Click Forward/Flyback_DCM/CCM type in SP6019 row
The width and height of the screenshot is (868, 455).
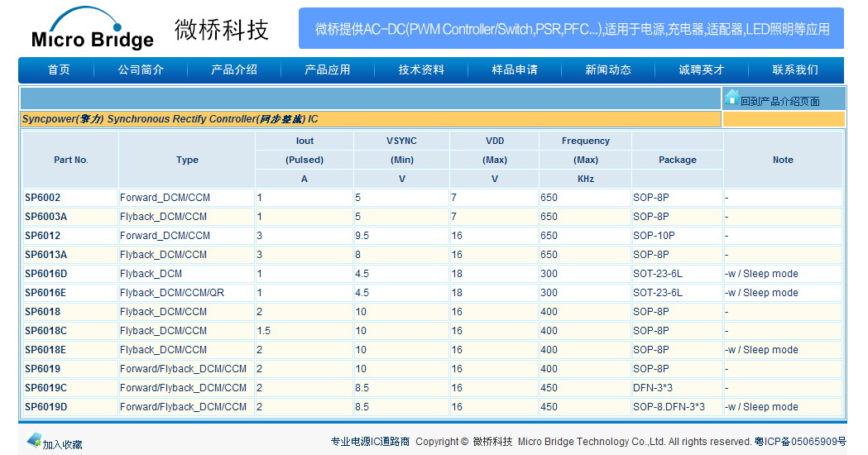click(x=183, y=369)
